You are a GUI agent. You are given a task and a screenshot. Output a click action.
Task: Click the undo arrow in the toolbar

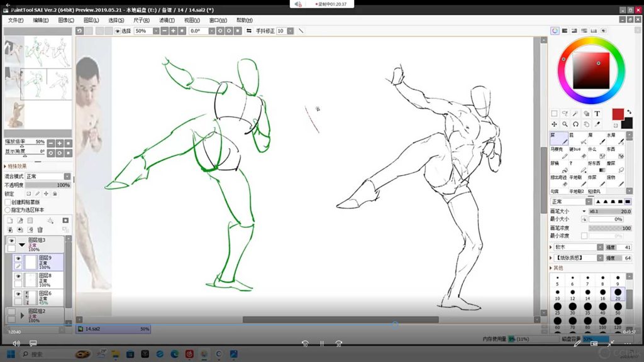pos(79,31)
